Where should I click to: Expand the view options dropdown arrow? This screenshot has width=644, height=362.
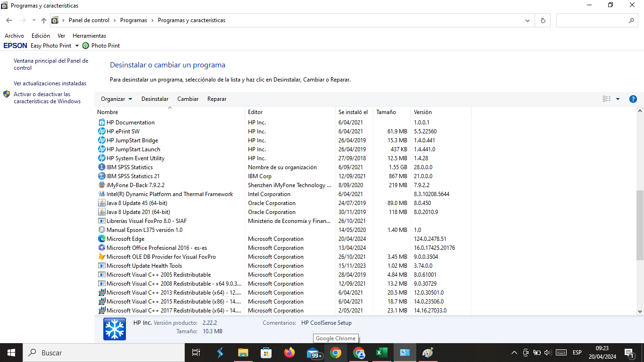pos(618,99)
